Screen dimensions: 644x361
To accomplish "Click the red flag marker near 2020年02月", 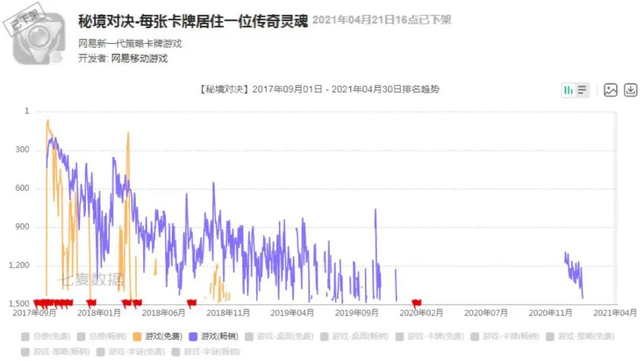I will point(416,304).
